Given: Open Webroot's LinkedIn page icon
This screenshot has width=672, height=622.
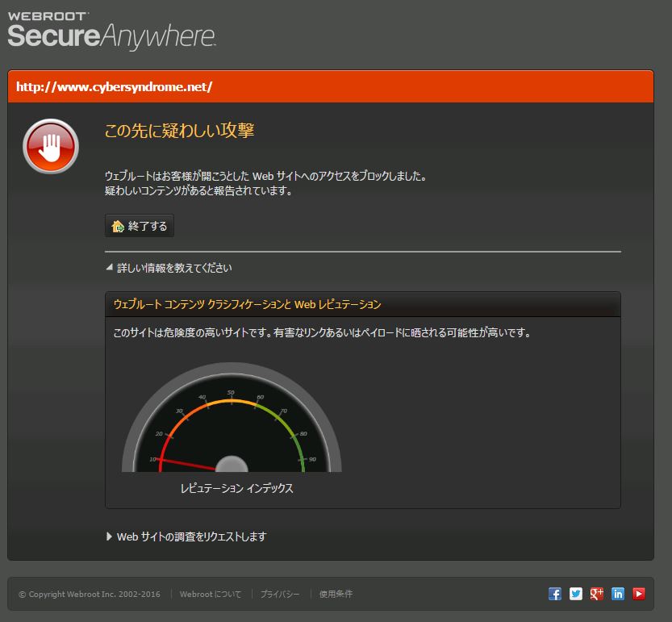Looking at the screenshot, I should coord(618,594).
